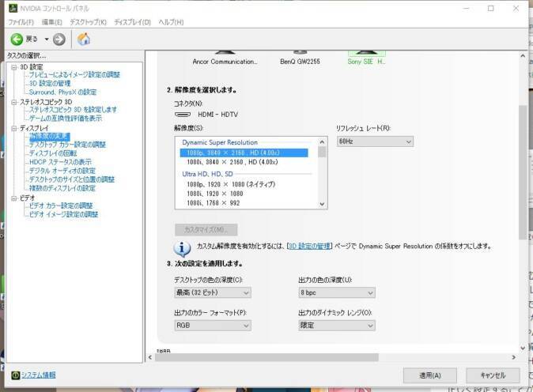The width and height of the screenshot is (533, 392).
Task: Open the Back history dropdown arrow
Action: [47, 40]
